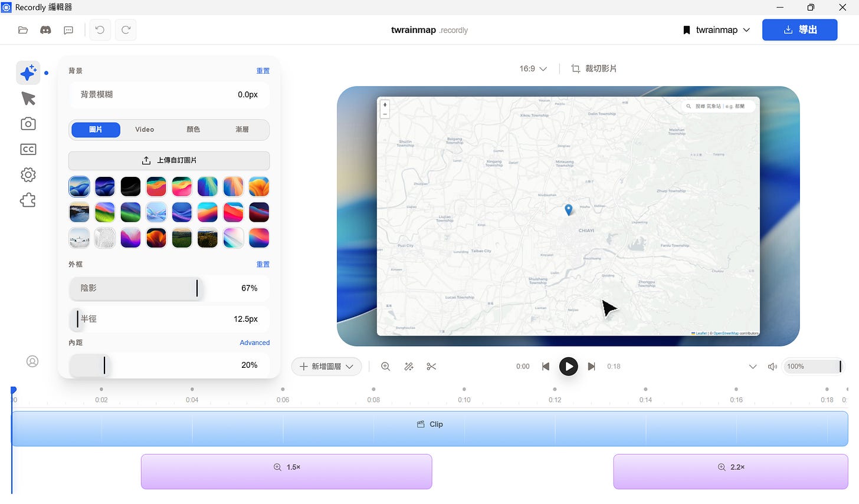Click the 導出 export button
The width and height of the screenshot is (859, 504).
799,30
